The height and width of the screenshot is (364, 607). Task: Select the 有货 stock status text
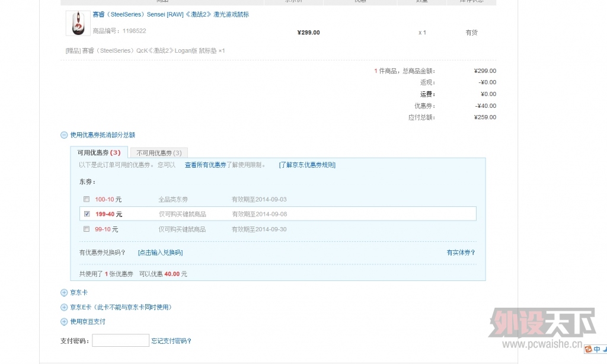(x=471, y=33)
